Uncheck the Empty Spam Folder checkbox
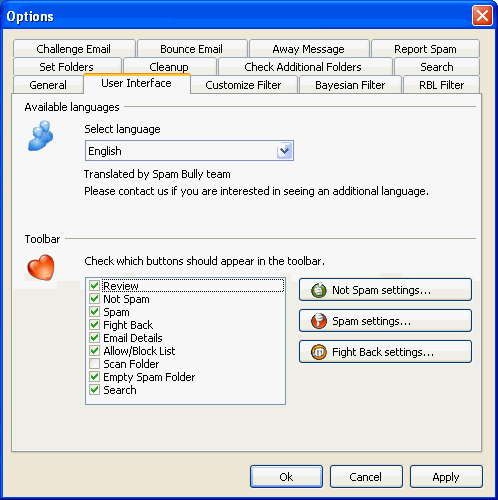Image resolution: width=498 pixels, height=500 pixels. [x=94, y=377]
